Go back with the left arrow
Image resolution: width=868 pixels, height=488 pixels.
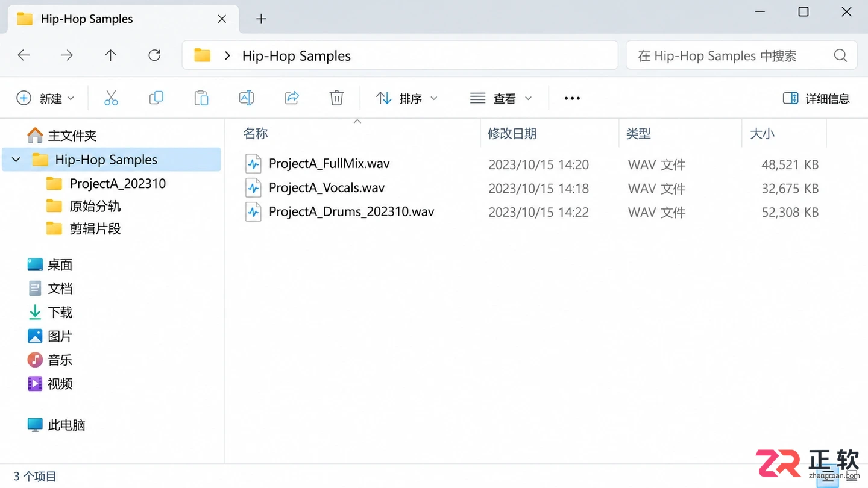coord(24,55)
